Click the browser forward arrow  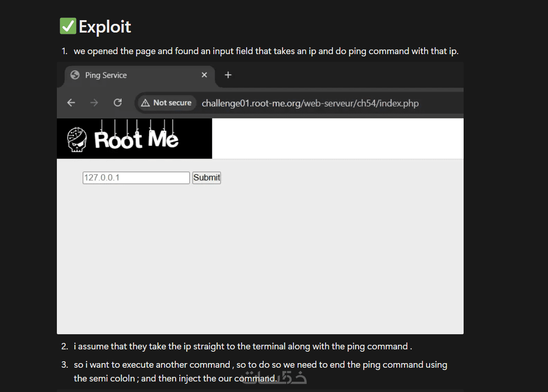94,103
